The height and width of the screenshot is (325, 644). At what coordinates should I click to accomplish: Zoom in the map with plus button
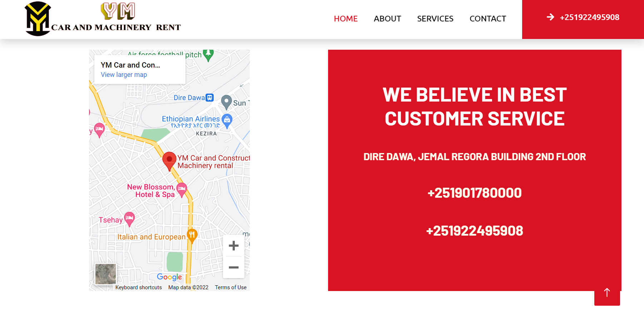pos(234,246)
